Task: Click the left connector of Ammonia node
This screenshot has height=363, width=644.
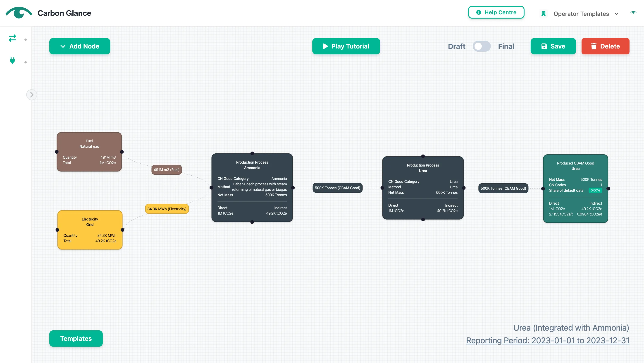Action: [211, 188]
